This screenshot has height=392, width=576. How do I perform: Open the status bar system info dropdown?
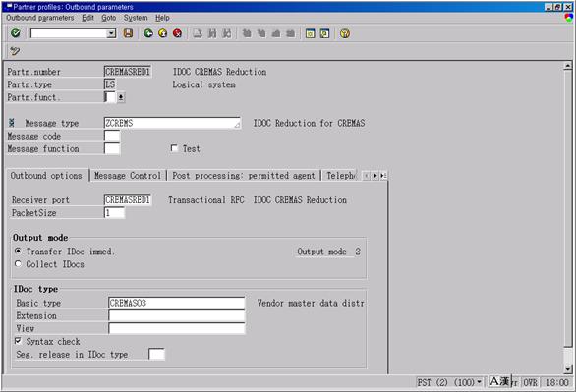tap(479, 382)
